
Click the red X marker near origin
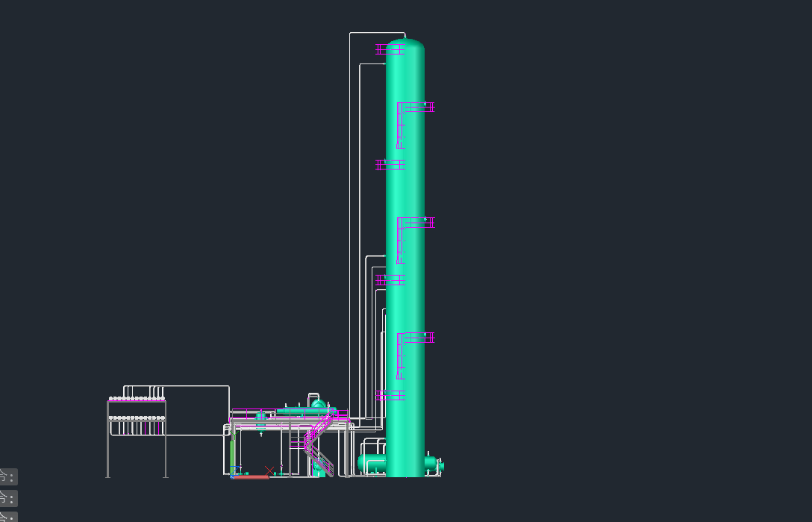click(269, 470)
